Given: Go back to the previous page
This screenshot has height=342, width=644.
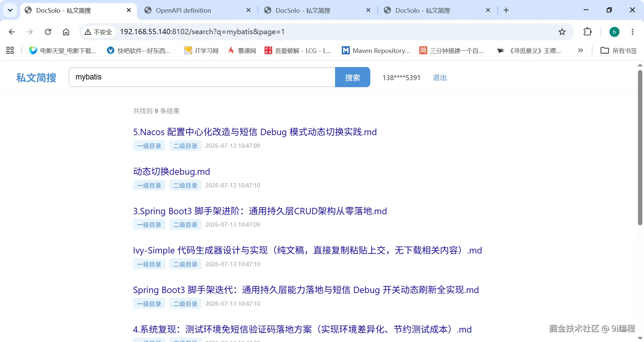Looking at the screenshot, I should pos(12,32).
